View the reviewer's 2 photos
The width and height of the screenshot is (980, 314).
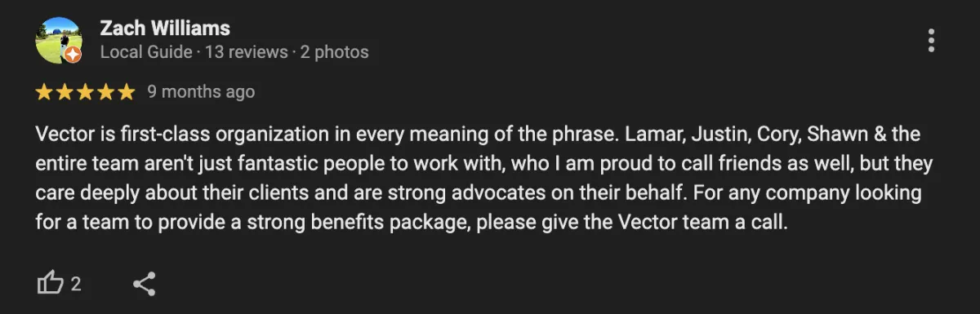335,52
